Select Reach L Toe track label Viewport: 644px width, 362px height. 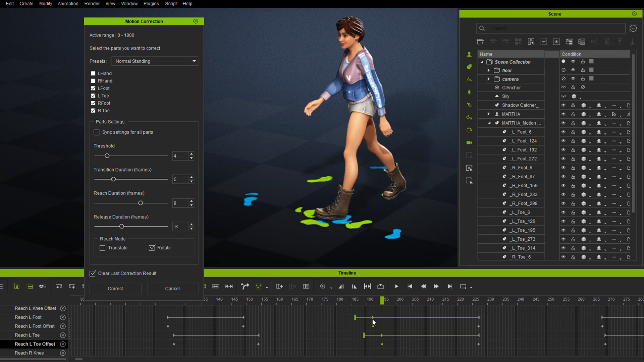coord(27,335)
